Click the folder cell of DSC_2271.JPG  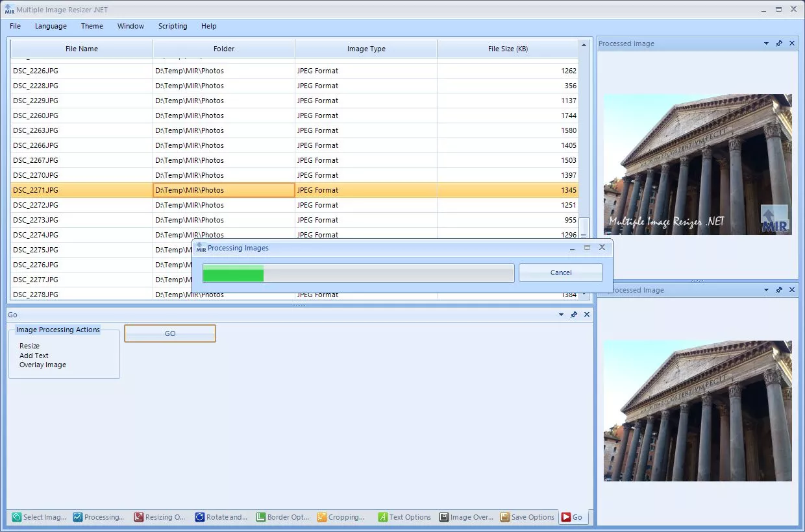point(224,190)
